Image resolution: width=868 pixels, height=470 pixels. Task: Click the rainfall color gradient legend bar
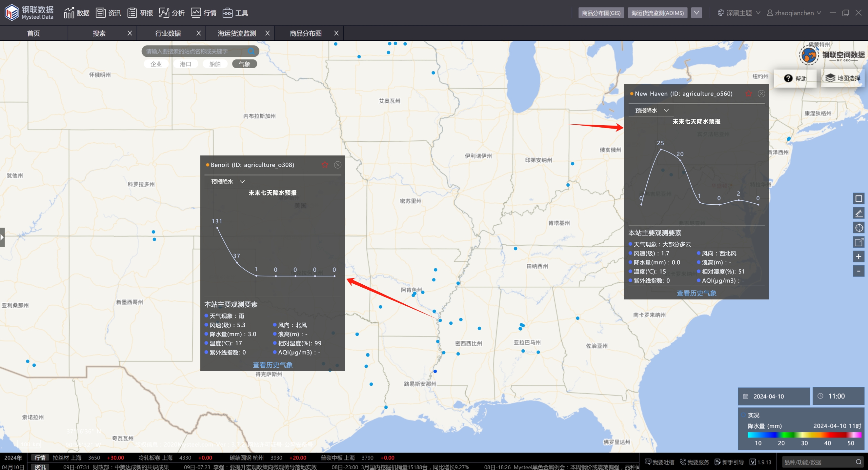[x=804, y=435]
